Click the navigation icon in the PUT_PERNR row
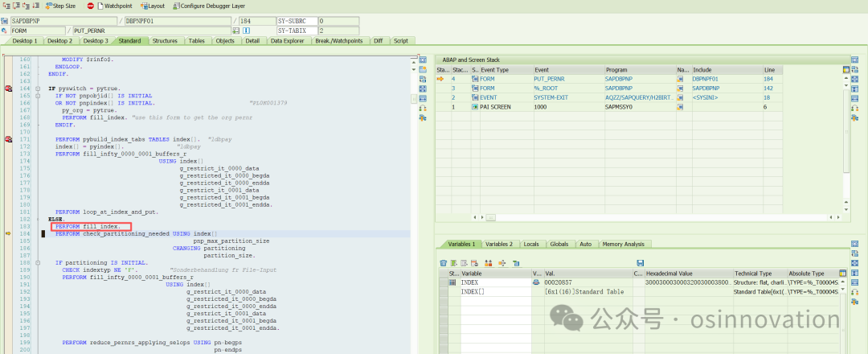868x354 pixels. tap(680, 79)
